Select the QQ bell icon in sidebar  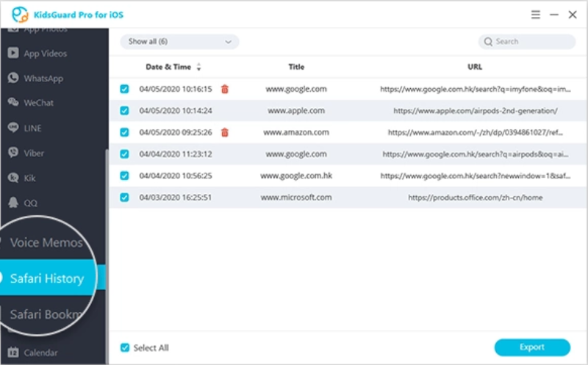pos(13,203)
